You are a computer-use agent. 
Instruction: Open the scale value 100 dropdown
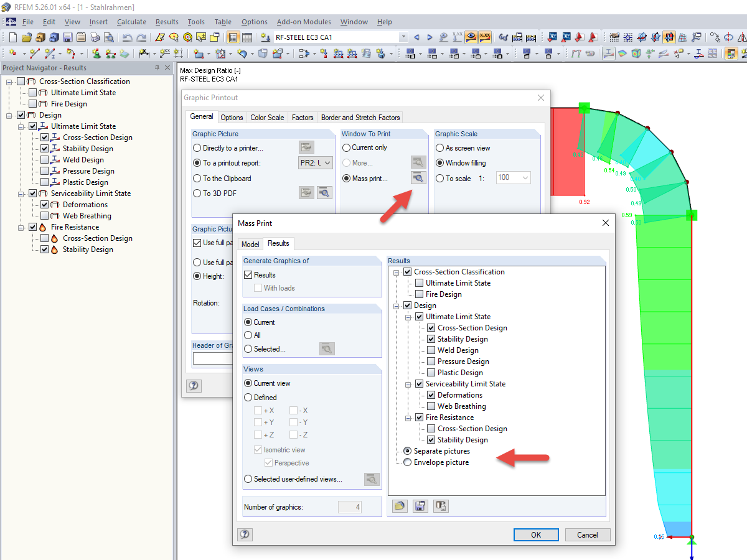524,178
